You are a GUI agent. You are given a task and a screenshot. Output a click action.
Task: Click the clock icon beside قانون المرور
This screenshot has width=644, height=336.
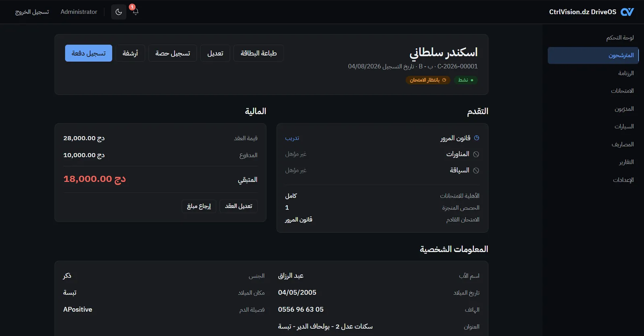pos(477,138)
